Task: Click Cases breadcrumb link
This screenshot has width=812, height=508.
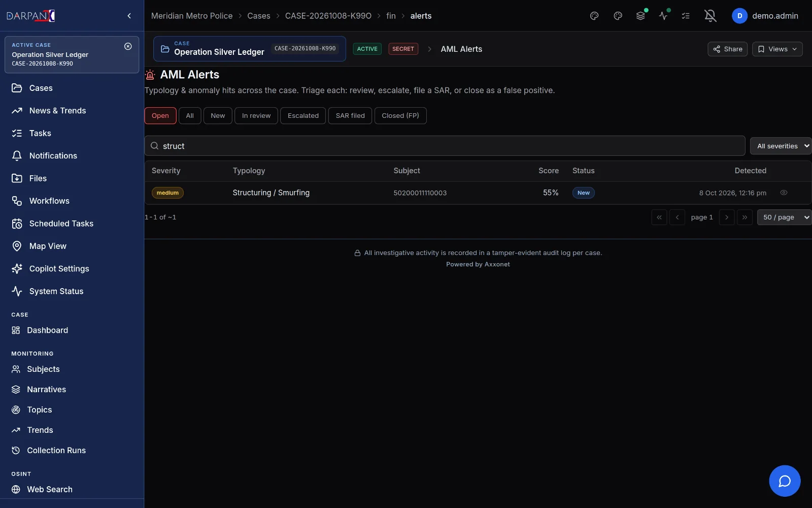Action: click(259, 16)
